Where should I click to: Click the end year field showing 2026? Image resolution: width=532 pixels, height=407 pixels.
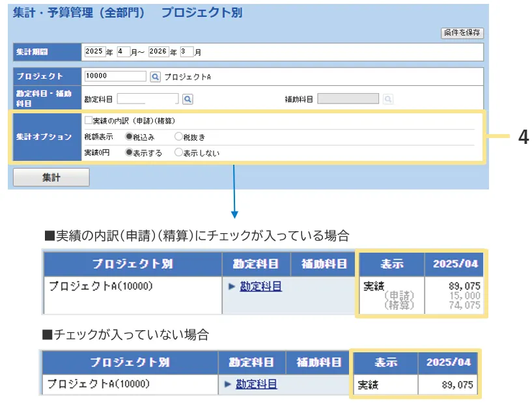tap(158, 51)
